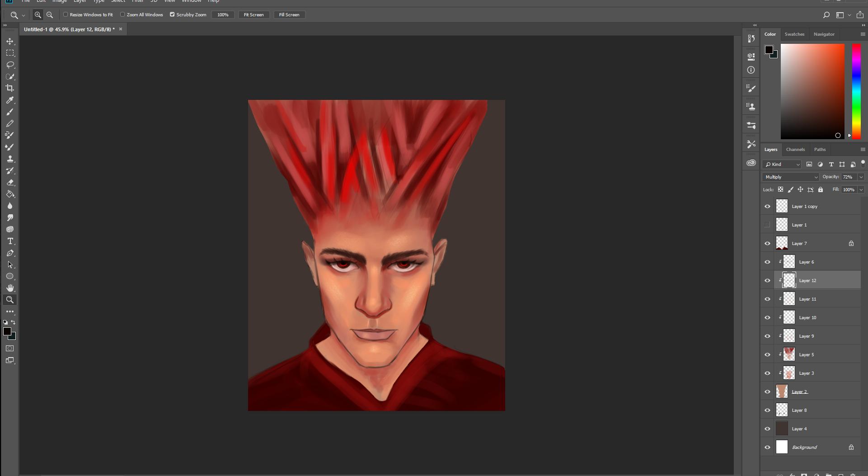The height and width of the screenshot is (476, 868).
Task: Hide Layer 7 visibility eye
Action: pos(767,243)
